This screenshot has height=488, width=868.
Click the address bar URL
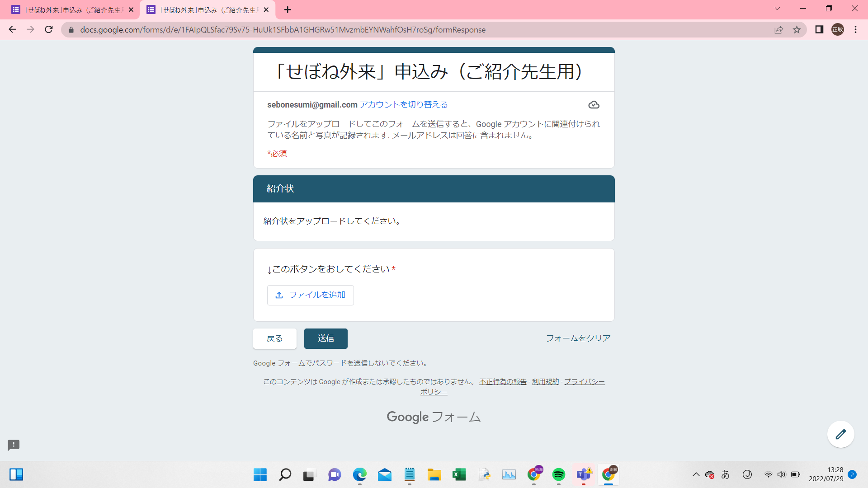coord(283,30)
